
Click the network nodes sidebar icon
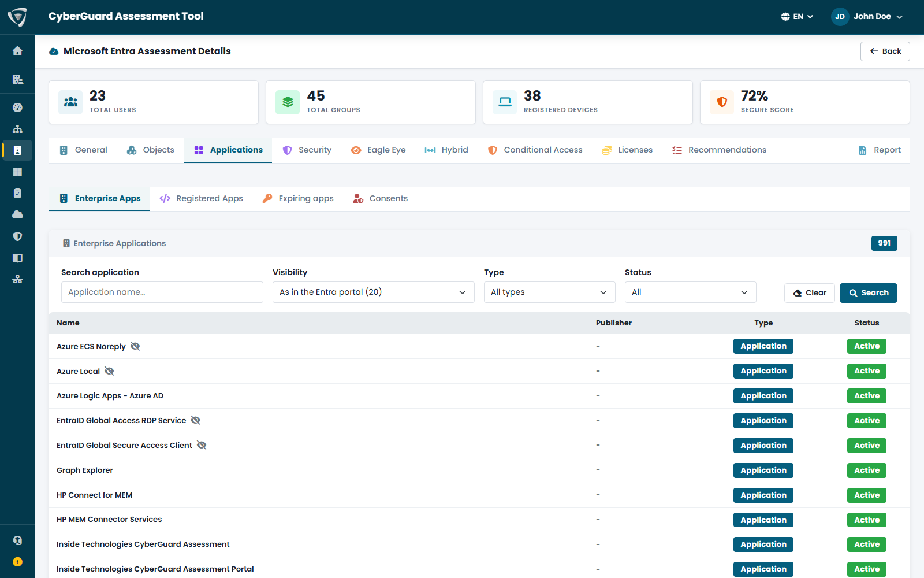point(17,279)
